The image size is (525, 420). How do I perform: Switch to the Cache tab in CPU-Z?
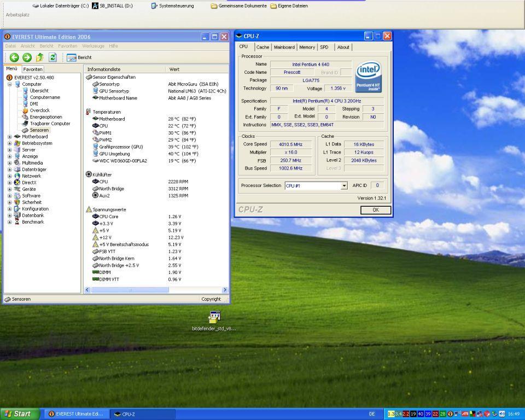[x=262, y=47]
